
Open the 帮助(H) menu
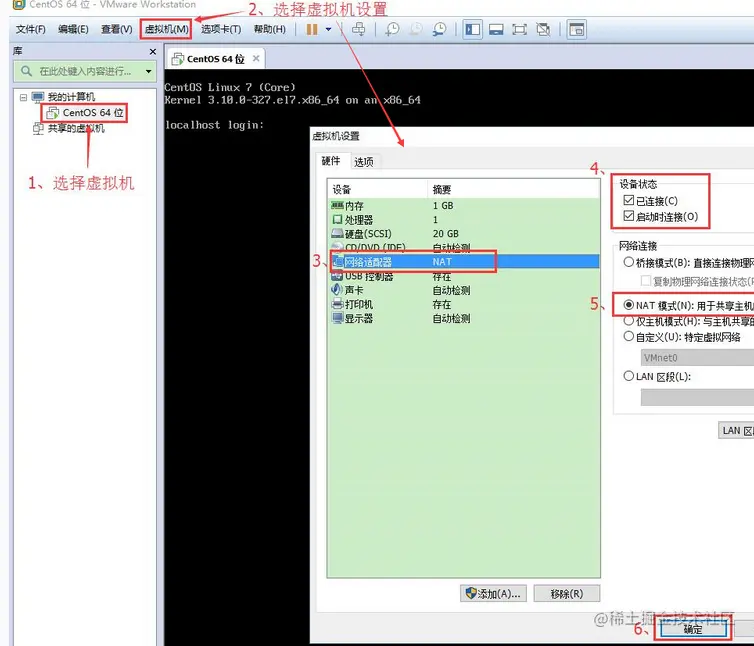point(270,29)
